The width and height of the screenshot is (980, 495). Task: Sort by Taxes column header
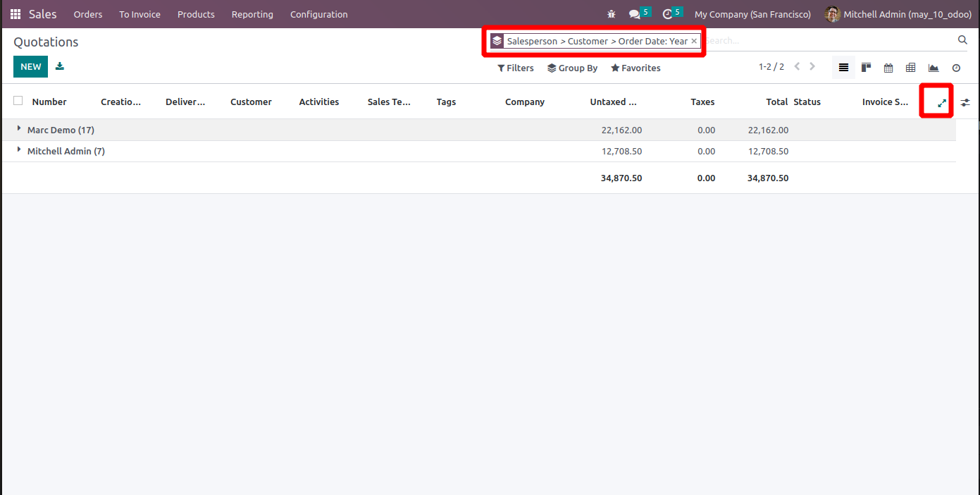tap(702, 102)
